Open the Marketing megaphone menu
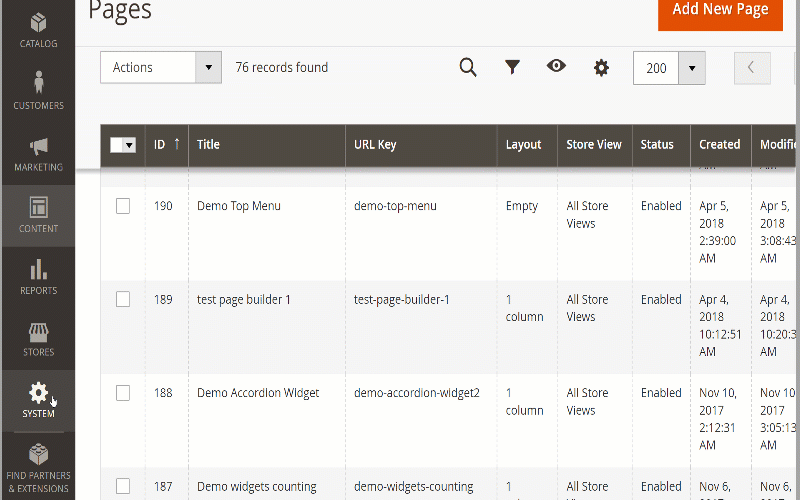Screen dimensions: 800x500 point(38,153)
